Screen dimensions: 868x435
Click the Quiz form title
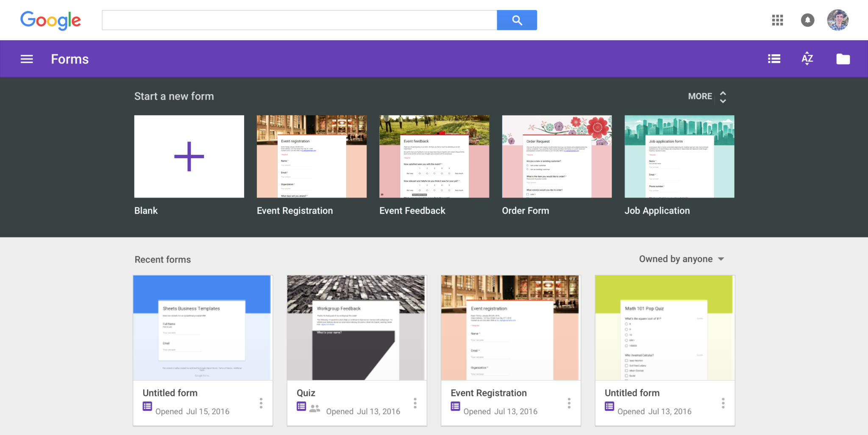[306, 393]
